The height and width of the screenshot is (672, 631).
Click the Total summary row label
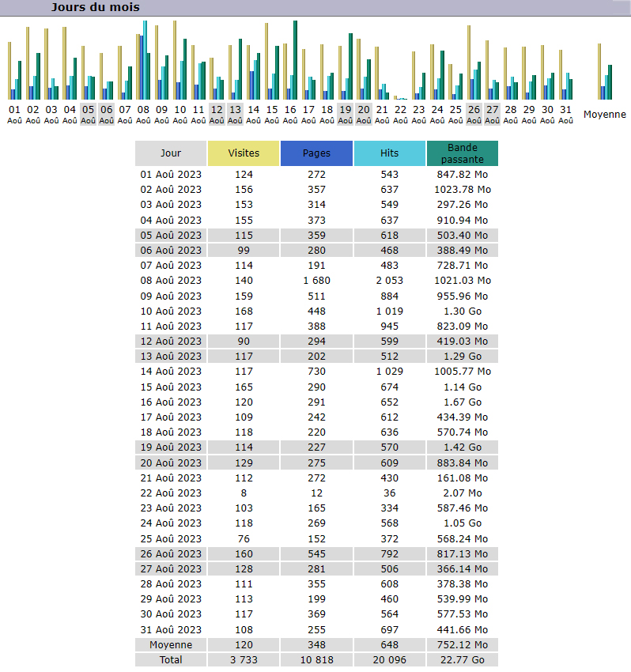(171, 659)
